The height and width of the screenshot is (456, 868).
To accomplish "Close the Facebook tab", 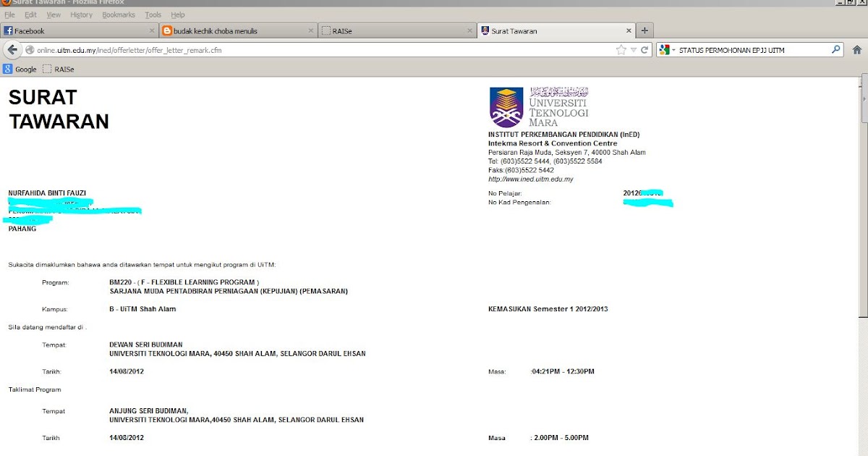I will click(x=152, y=31).
